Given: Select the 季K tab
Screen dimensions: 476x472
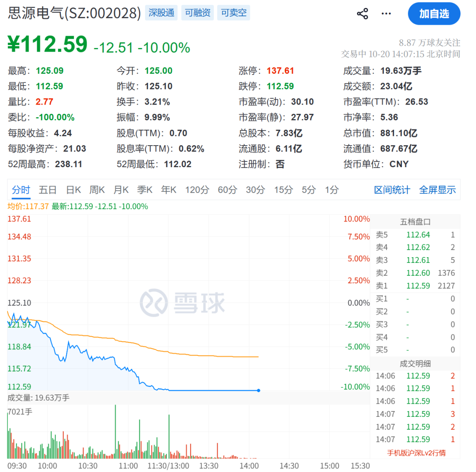Looking at the screenshot, I should pyautogui.click(x=145, y=190).
